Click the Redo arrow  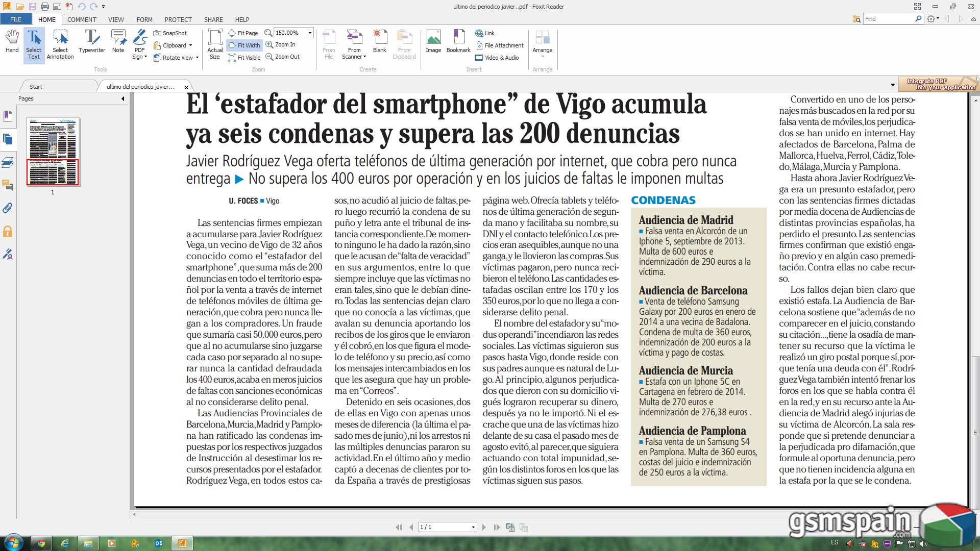pyautogui.click(x=94, y=7)
